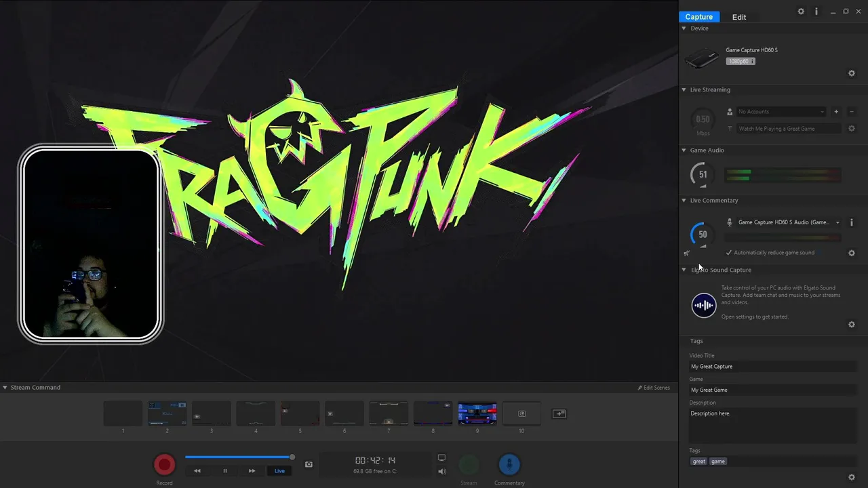Click the 00:42:14 timecode display

coord(375,461)
